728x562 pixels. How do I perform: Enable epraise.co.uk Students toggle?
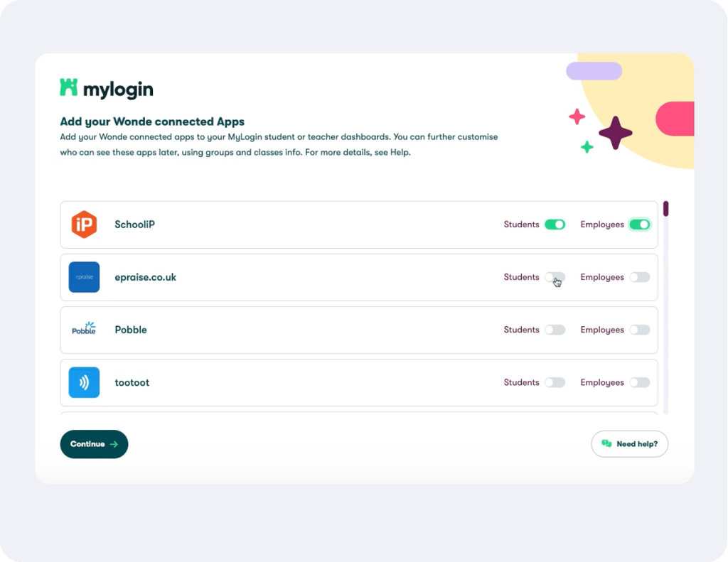point(555,277)
